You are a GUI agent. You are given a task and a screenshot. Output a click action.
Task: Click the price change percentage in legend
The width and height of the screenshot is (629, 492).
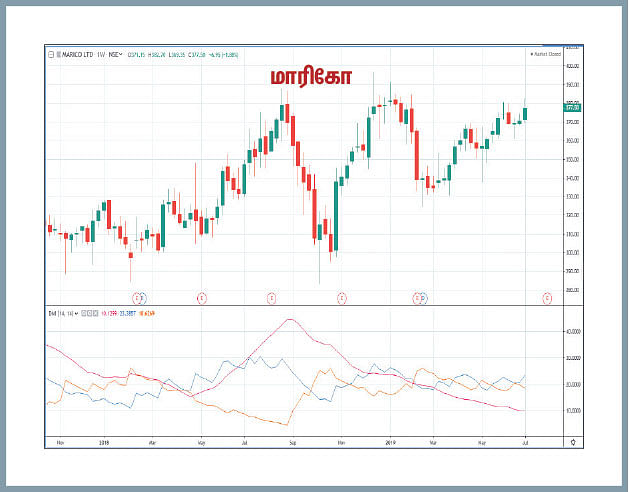(x=231, y=55)
